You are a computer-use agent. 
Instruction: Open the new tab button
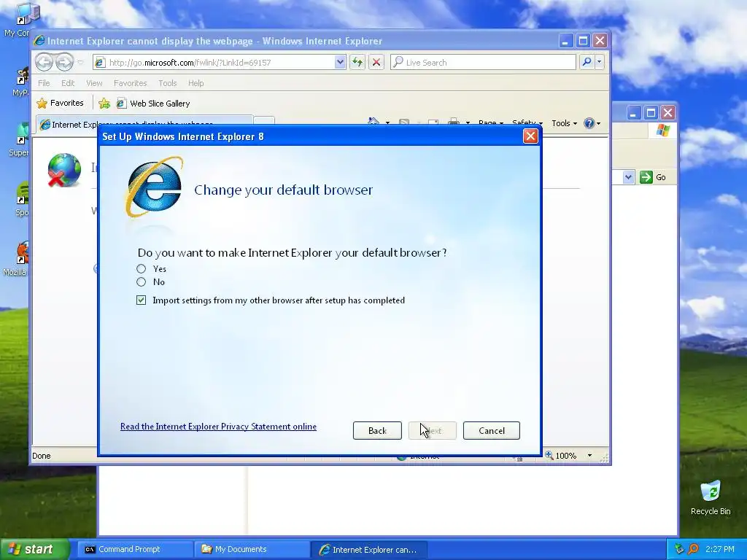(264, 121)
